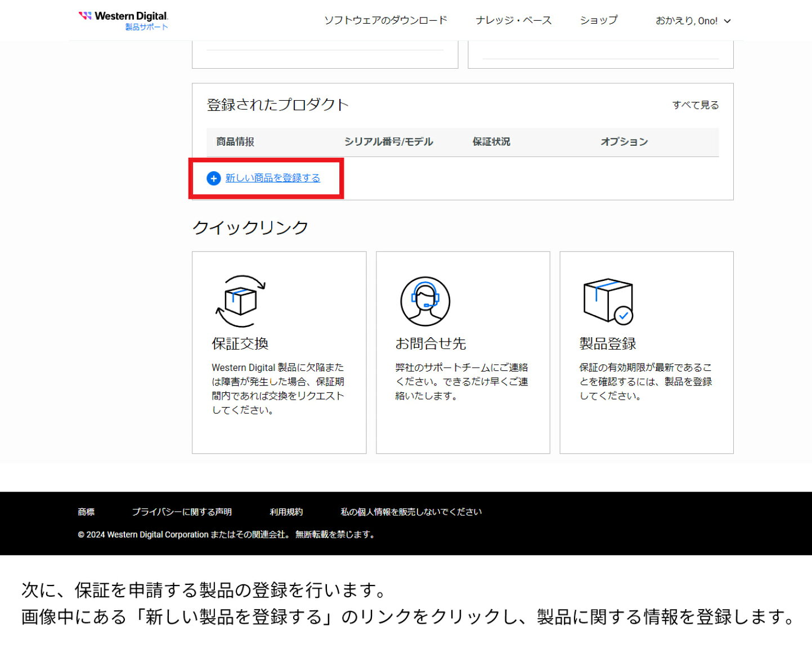Click the Western Digital logo

(123, 16)
